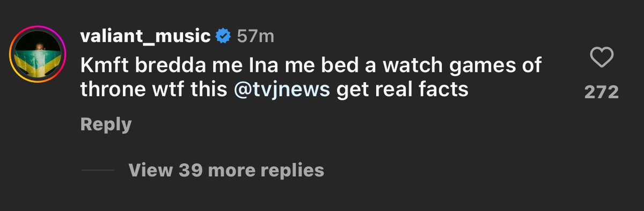Click the word 'throne' starting the second line
The height and width of the screenshot is (211, 644).
click(x=109, y=90)
